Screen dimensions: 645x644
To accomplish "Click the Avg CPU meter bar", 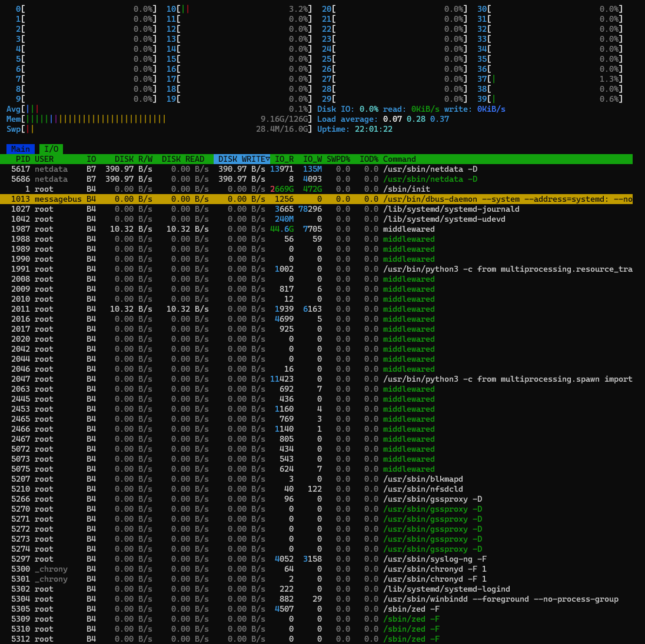I will coord(159,109).
